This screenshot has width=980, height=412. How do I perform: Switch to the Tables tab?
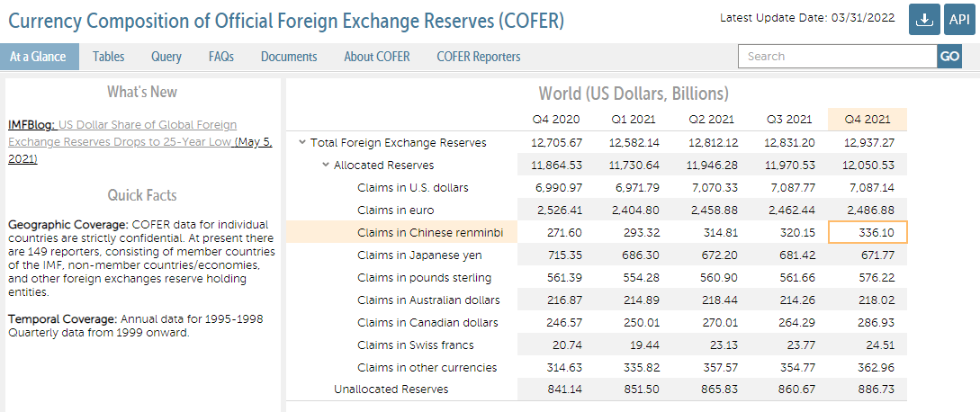coord(109,57)
